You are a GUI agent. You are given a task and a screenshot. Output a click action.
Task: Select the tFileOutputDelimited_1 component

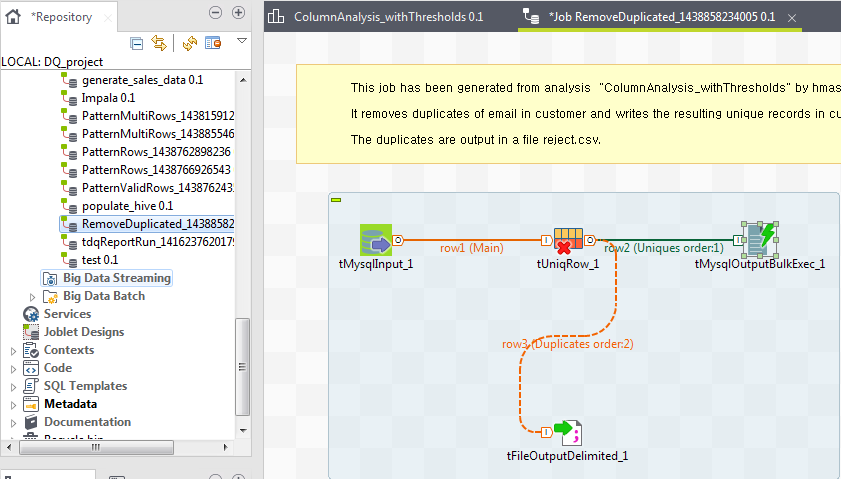568,433
